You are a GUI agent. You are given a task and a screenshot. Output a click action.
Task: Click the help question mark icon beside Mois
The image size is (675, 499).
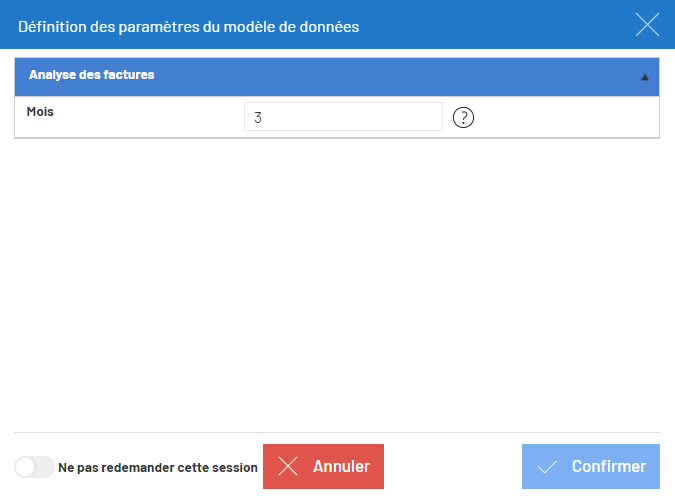463,118
